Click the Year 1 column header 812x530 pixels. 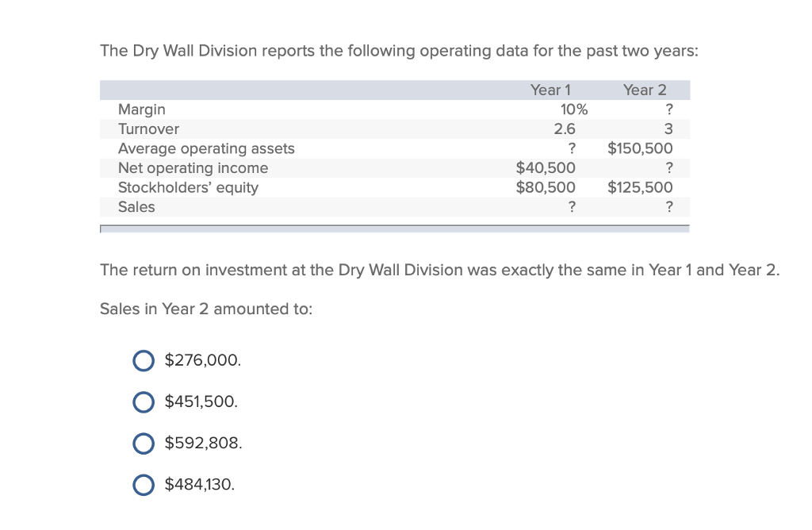550,90
